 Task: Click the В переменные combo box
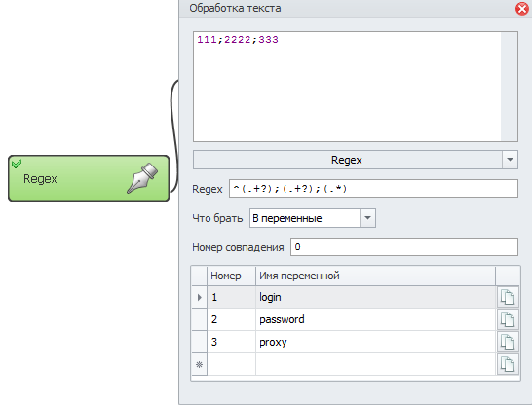tap(313, 218)
